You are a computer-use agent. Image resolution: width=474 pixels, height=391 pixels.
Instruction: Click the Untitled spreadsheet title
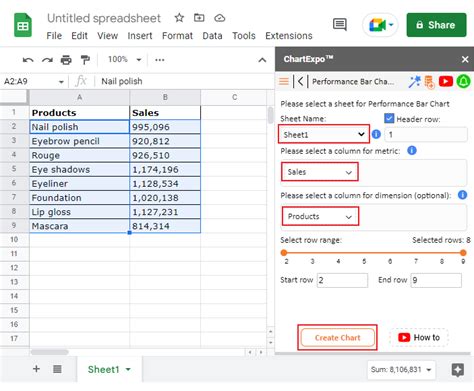pyautogui.click(x=104, y=18)
